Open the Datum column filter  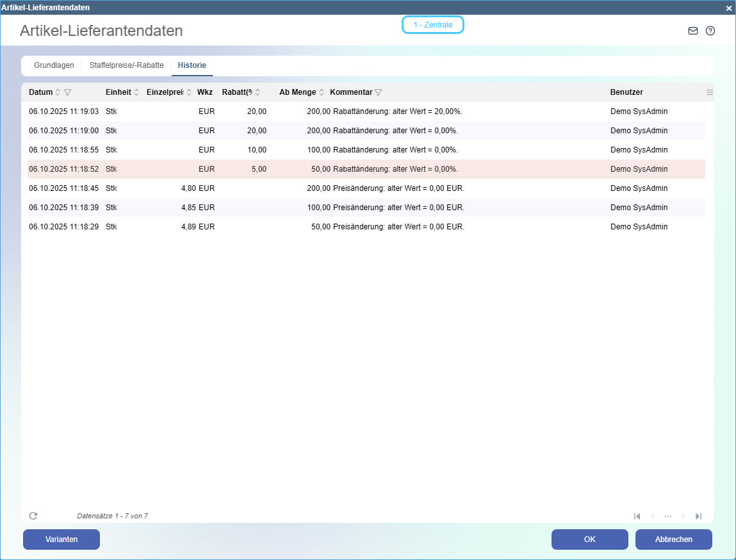coord(68,92)
